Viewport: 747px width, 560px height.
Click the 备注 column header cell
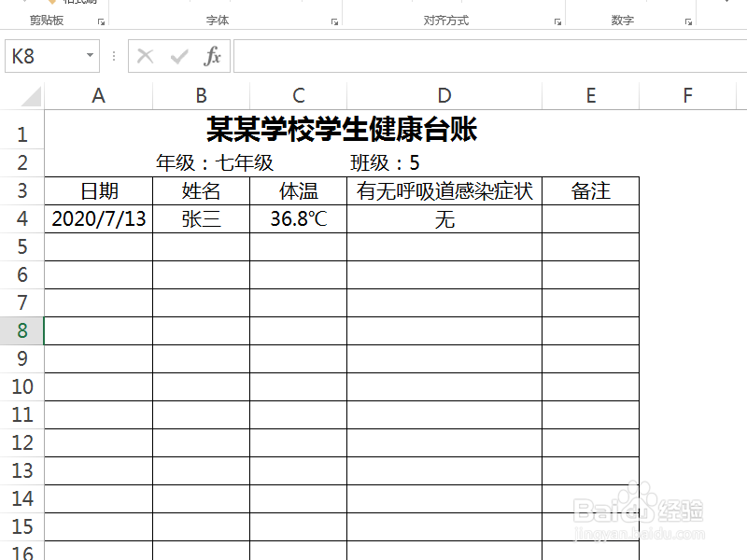pyautogui.click(x=589, y=190)
